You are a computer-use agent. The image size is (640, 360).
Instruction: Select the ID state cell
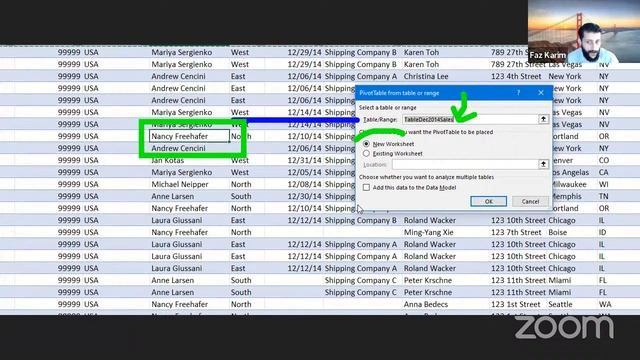602,232
